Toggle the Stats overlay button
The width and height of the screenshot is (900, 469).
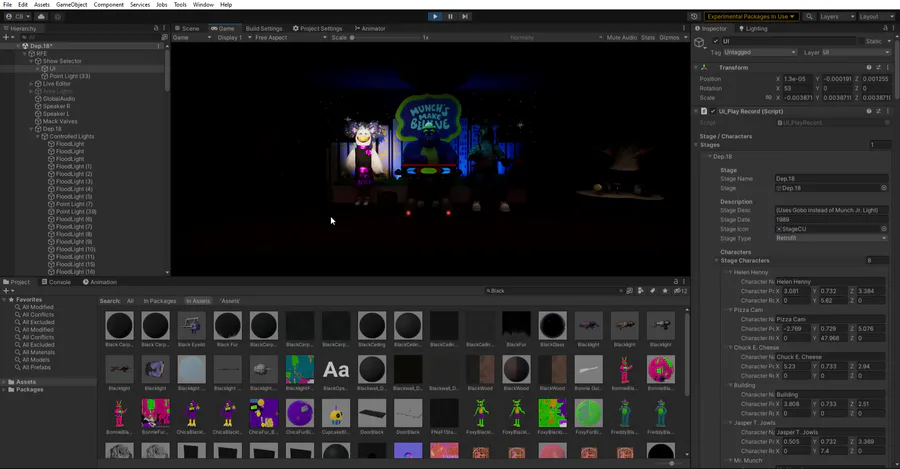648,37
